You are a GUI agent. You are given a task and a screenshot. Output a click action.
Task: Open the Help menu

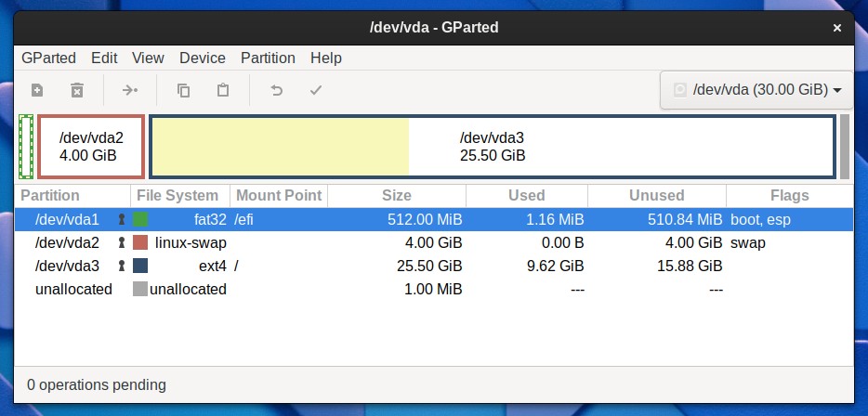coord(326,58)
